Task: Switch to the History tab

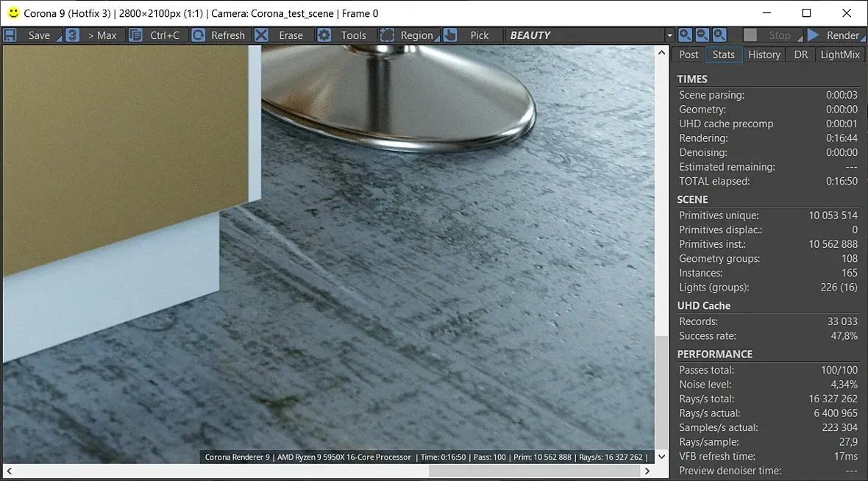Action: pyautogui.click(x=764, y=55)
